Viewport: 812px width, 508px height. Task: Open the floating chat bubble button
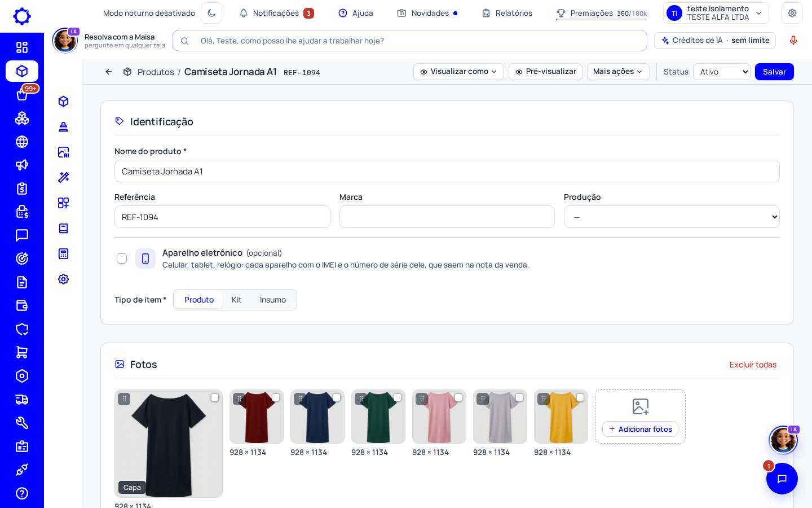(782, 479)
